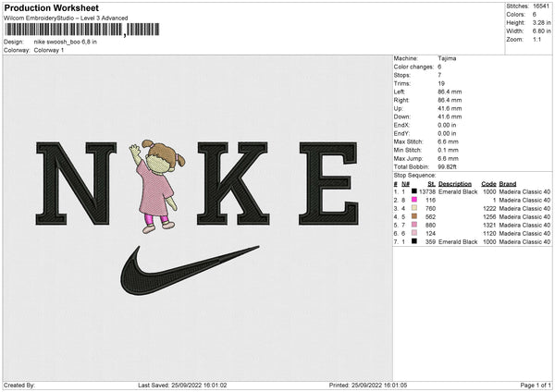Image resolution: width=555 pixels, height=392 pixels.
Task: Click the stitch count '562' in row 4
Action: click(430, 217)
